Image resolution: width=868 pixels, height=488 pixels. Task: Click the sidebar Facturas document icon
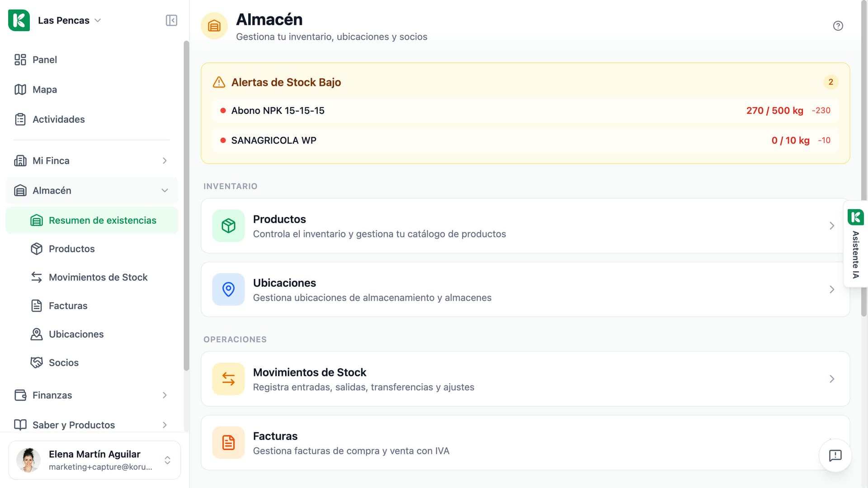tap(37, 306)
